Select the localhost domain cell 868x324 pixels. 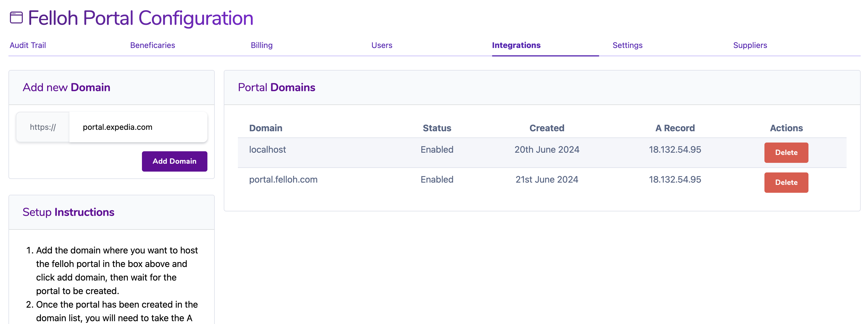pyautogui.click(x=268, y=149)
